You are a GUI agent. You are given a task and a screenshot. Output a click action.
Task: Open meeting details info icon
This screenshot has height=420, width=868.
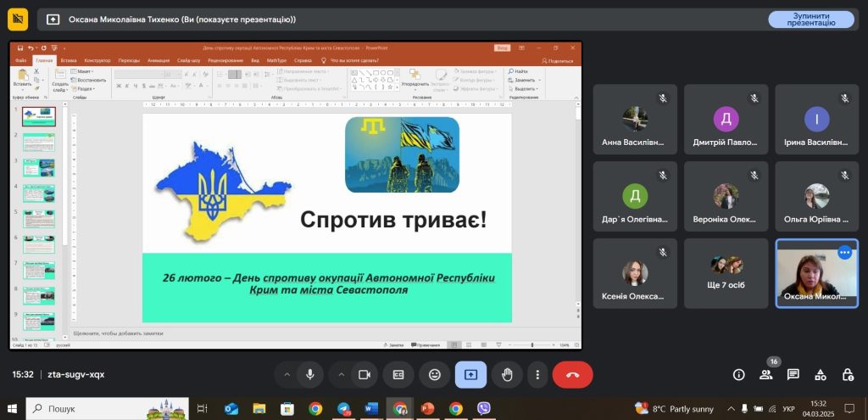click(738, 374)
